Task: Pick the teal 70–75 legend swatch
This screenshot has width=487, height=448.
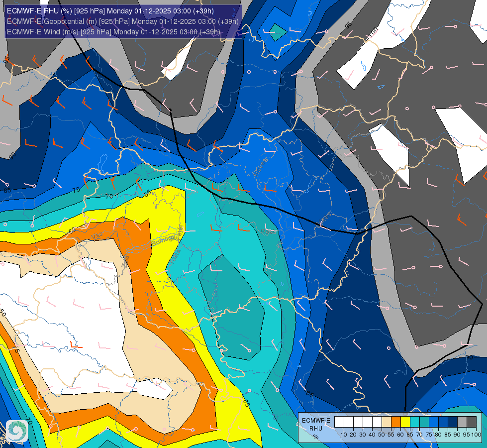Action: tap(424, 422)
